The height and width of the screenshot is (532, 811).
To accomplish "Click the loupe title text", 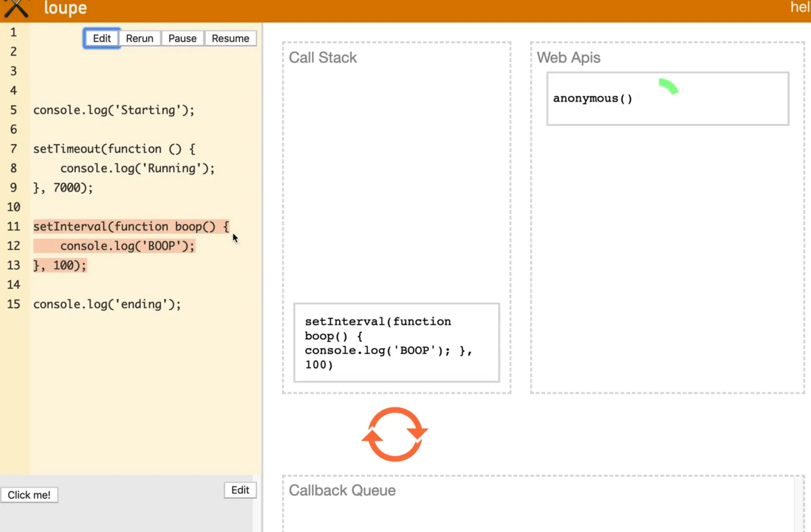I will [65, 8].
